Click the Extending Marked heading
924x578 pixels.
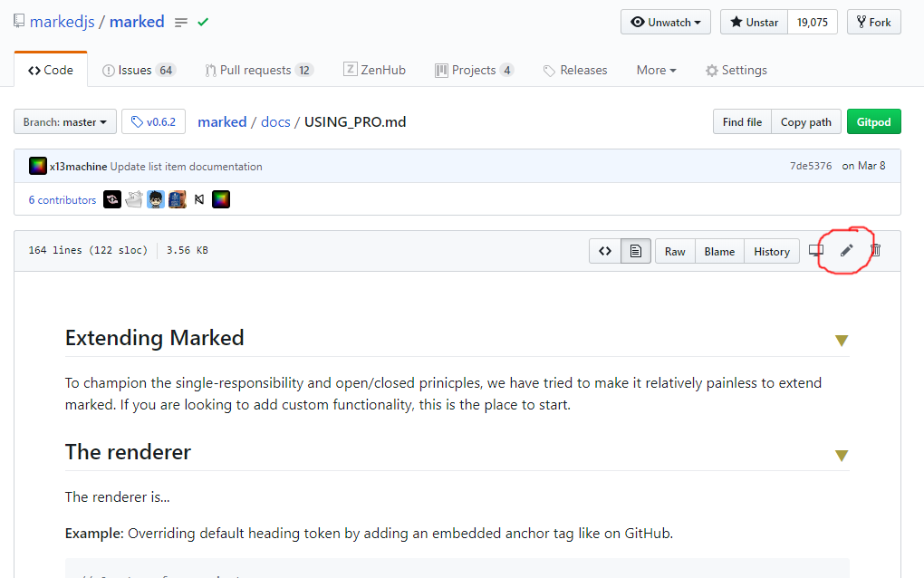pos(154,338)
